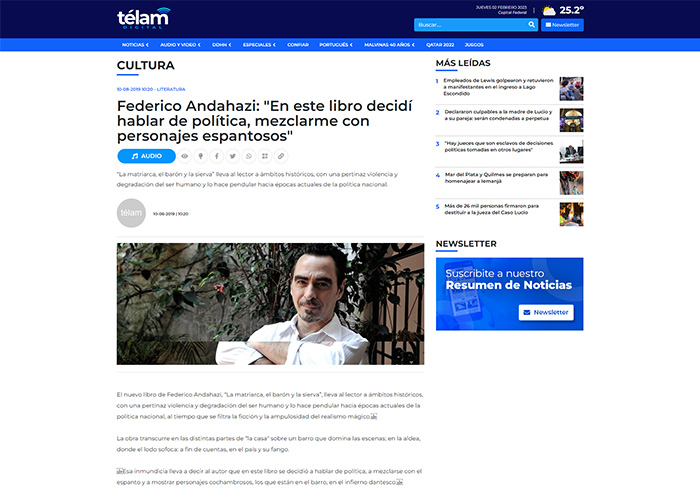Click the Newsletter button in the subscribe banner
The height and width of the screenshot is (500, 700).
click(546, 312)
